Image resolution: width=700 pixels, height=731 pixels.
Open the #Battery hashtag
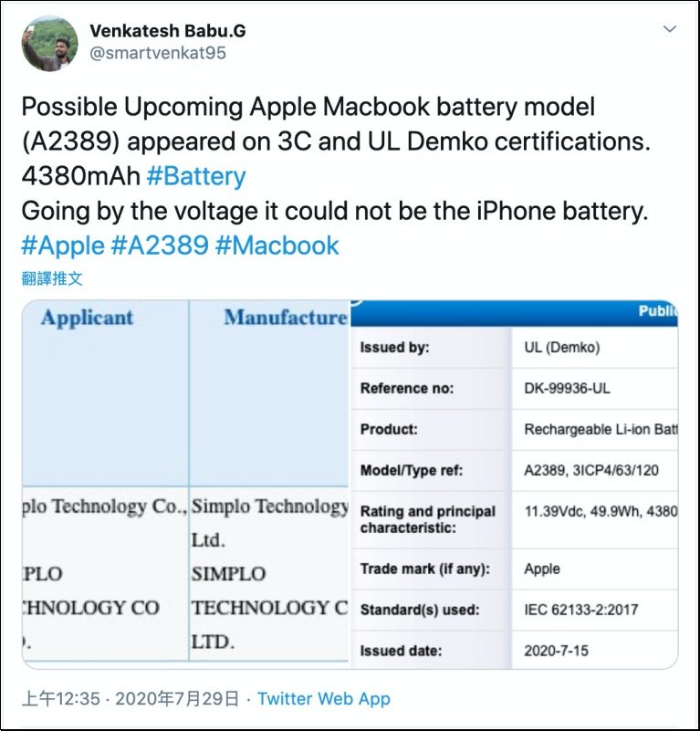click(x=195, y=176)
